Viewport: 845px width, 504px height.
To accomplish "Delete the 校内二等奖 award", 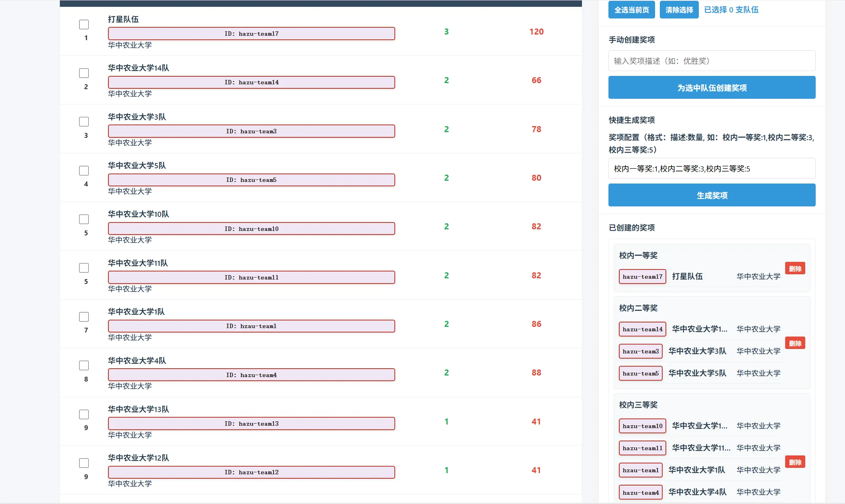I will pyautogui.click(x=795, y=343).
